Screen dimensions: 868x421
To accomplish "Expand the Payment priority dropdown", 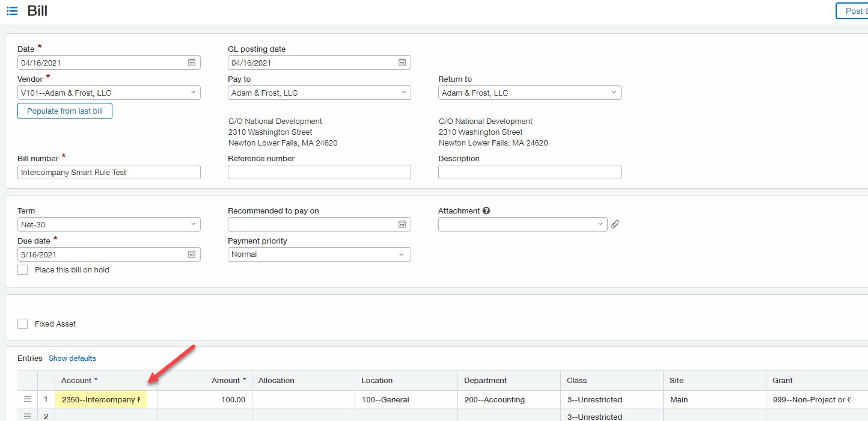I will pyautogui.click(x=402, y=254).
